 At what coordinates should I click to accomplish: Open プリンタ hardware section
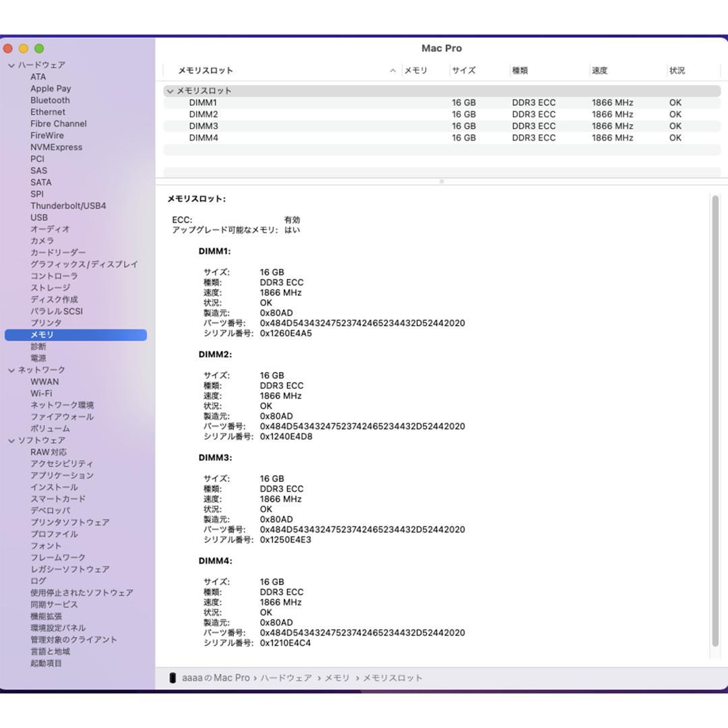pyautogui.click(x=46, y=323)
